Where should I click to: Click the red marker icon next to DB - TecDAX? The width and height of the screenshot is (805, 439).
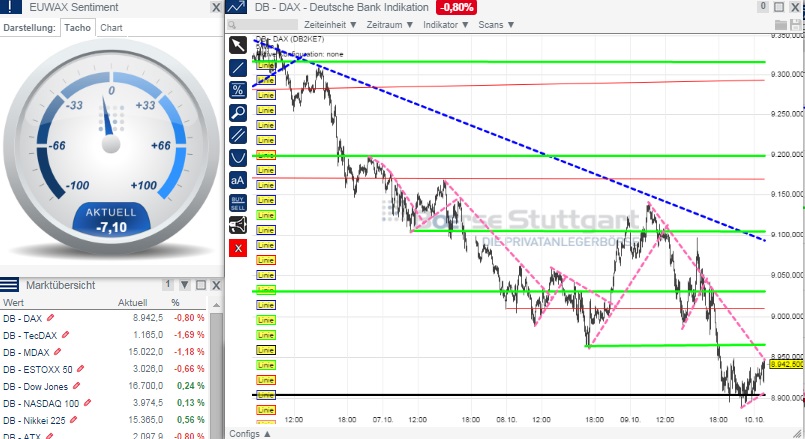[x=65, y=335]
